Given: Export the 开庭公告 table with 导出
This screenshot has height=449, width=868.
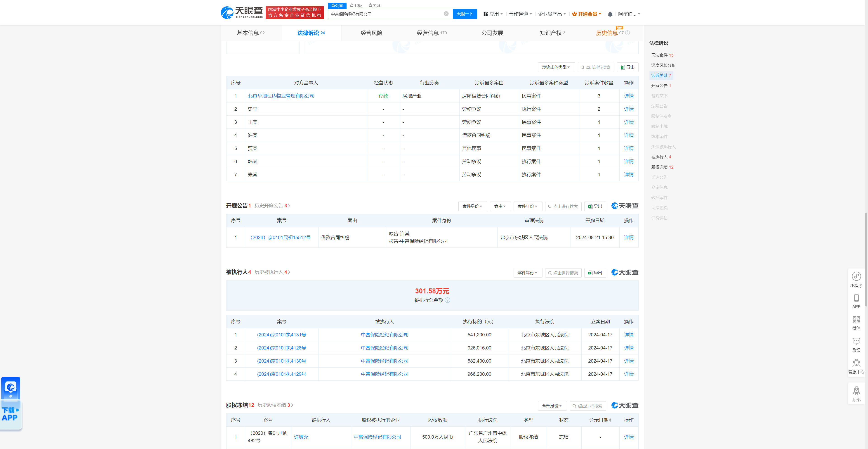Looking at the screenshot, I should tap(595, 206).
